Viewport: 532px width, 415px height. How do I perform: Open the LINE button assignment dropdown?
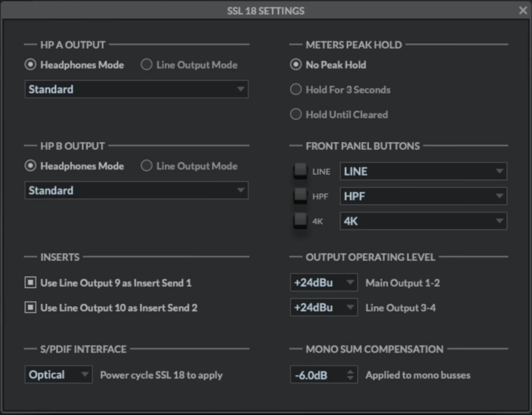(x=423, y=171)
